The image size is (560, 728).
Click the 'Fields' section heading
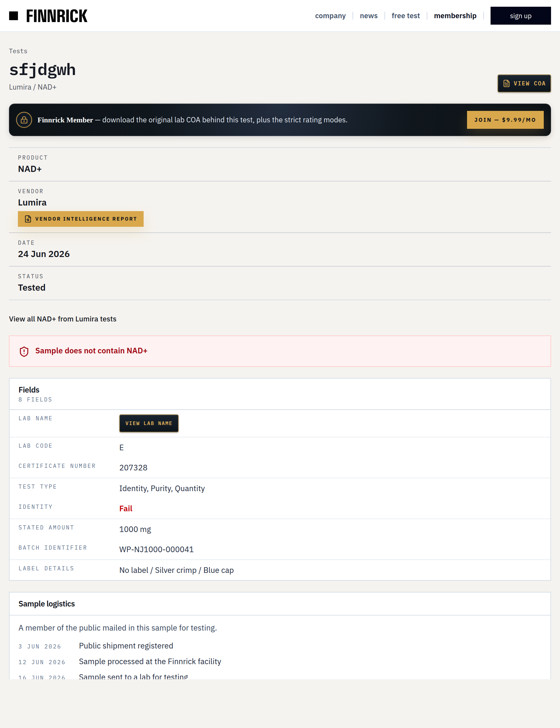pos(29,390)
